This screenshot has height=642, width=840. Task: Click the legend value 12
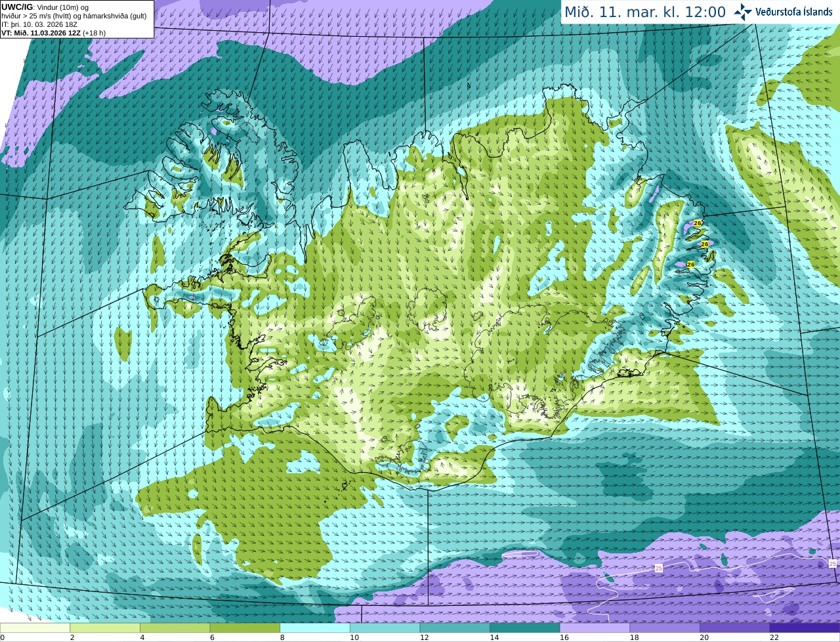point(424,637)
